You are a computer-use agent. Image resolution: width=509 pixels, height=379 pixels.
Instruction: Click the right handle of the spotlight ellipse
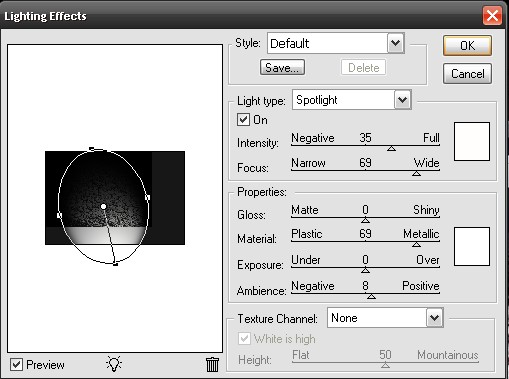tap(148, 198)
